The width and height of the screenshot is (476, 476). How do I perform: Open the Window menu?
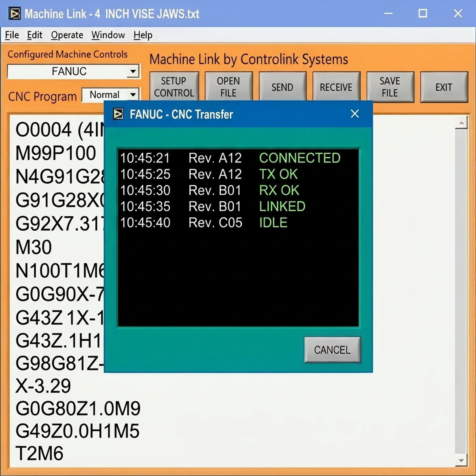coord(108,35)
